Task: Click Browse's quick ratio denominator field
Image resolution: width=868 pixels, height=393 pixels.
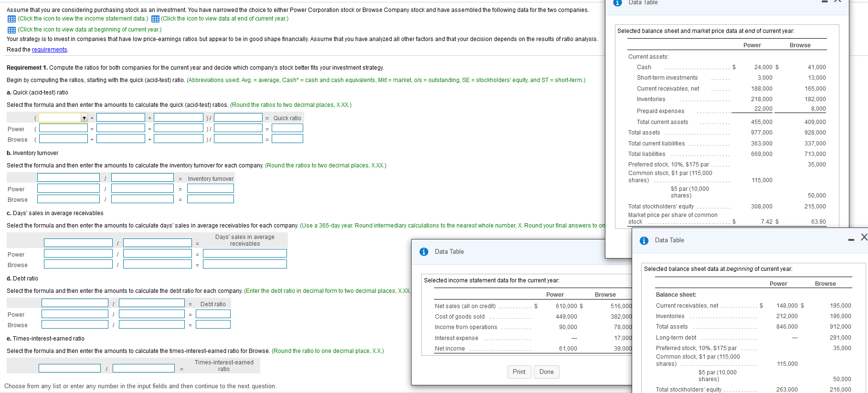Action: pos(238,138)
